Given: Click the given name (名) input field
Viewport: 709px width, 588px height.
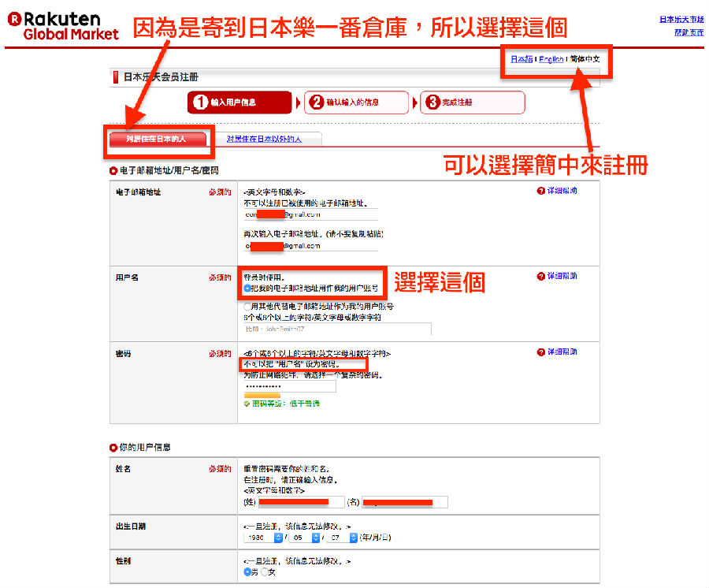Looking at the screenshot, I should (404, 502).
